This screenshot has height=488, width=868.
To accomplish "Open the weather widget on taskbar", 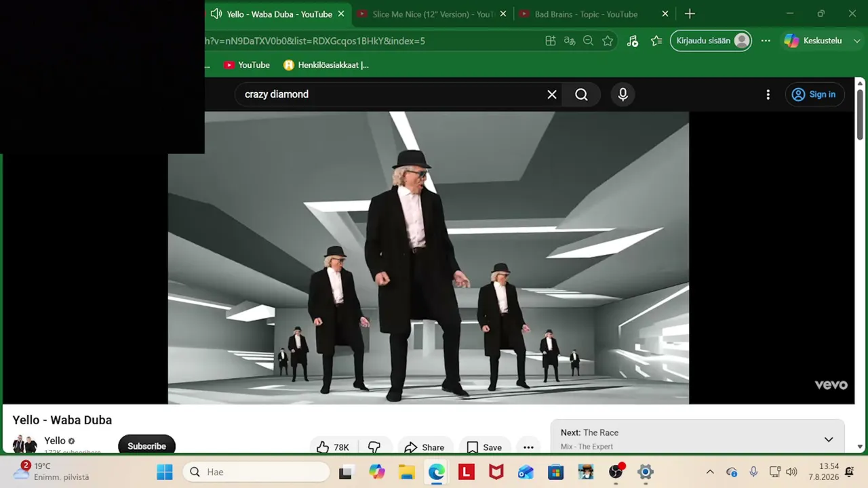I will (51, 472).
